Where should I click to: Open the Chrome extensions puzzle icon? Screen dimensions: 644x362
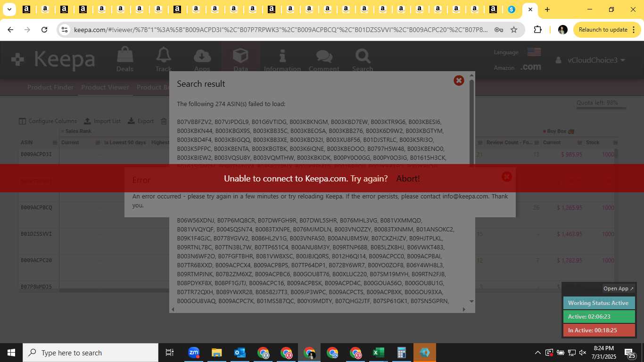pos(537,30)
